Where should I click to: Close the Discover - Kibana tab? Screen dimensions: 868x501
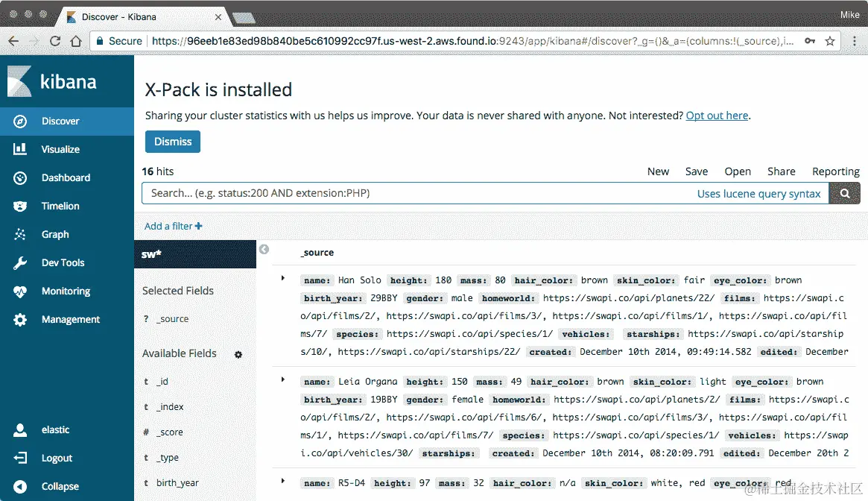click(x=218, y=17)
